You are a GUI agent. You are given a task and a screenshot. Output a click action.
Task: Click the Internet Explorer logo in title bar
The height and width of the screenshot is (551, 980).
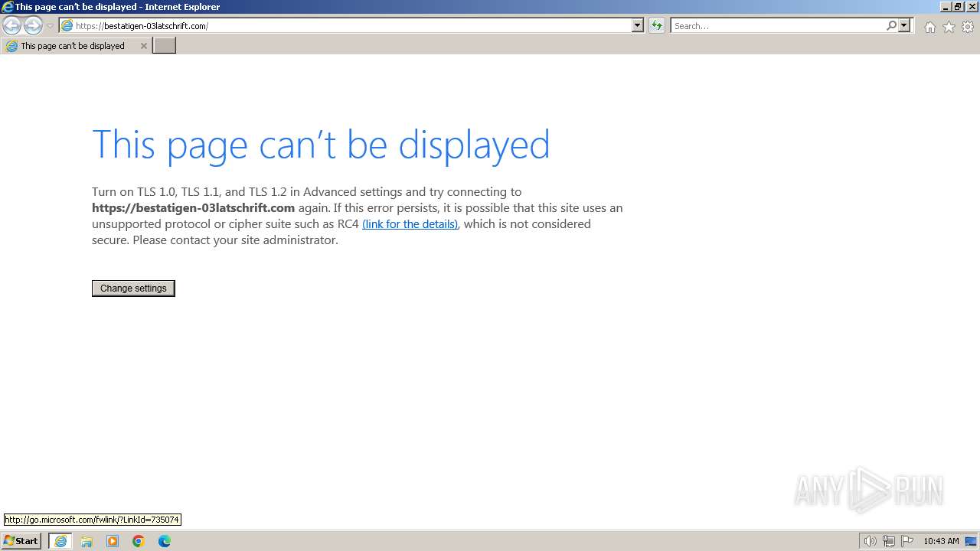pyautogui.click(x=8, y=7)
